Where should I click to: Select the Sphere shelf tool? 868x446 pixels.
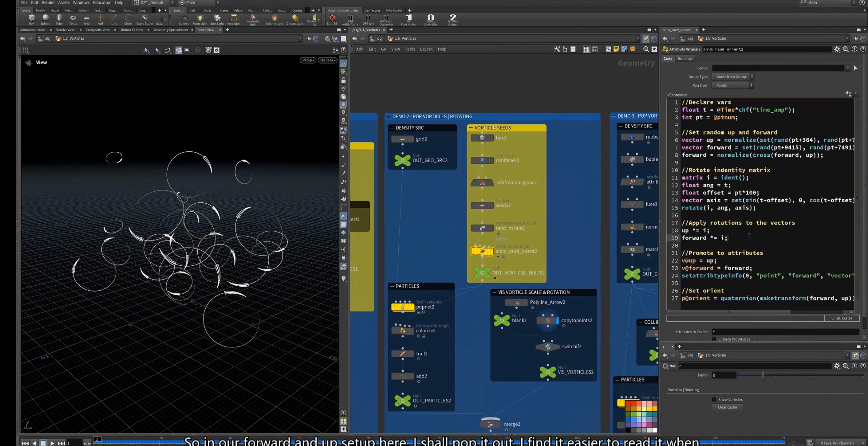pos(45,19)
